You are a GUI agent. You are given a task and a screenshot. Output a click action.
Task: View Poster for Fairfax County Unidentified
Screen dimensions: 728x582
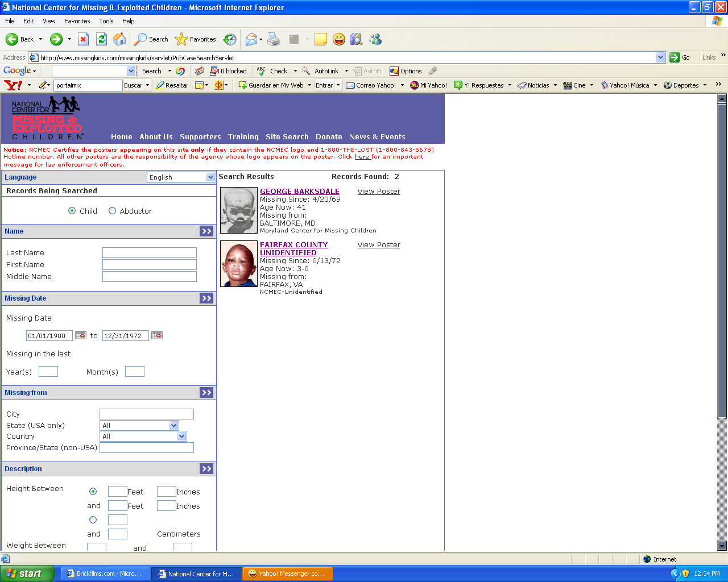(x=379, y=245)
